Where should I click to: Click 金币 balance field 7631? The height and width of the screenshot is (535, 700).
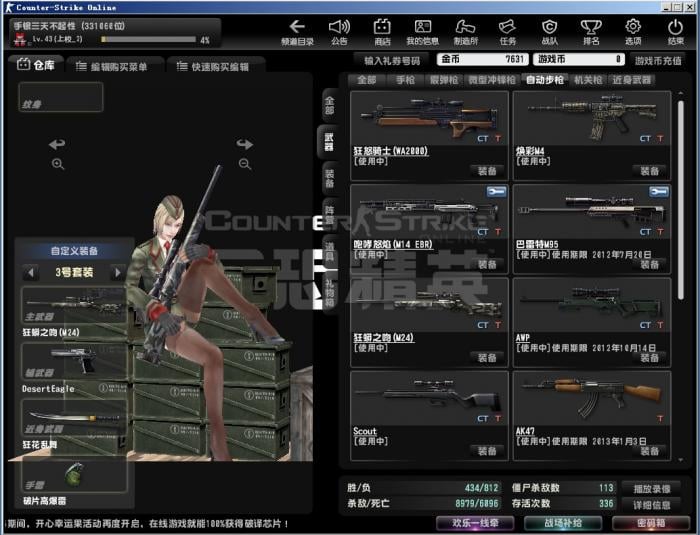483,59
